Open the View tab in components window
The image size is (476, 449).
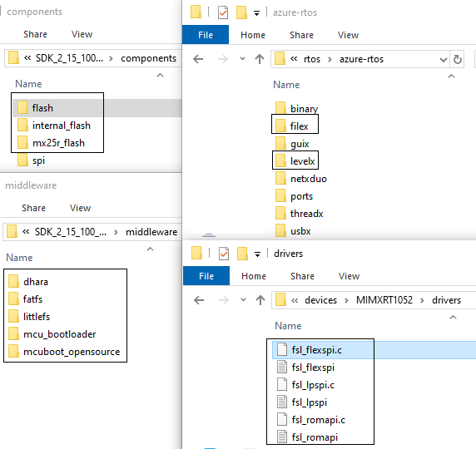click(82, 34)
